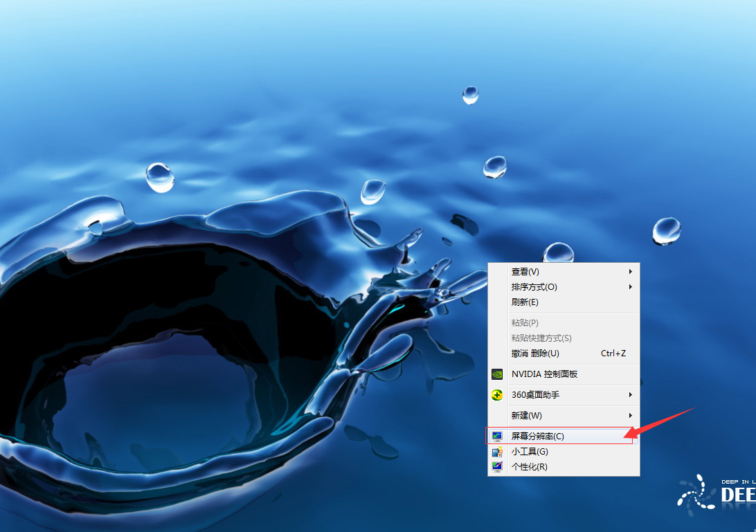Click the Ctrl+Z shortcut text in the menu
Viewport: 756px width, 532px height.
(613, 354)
